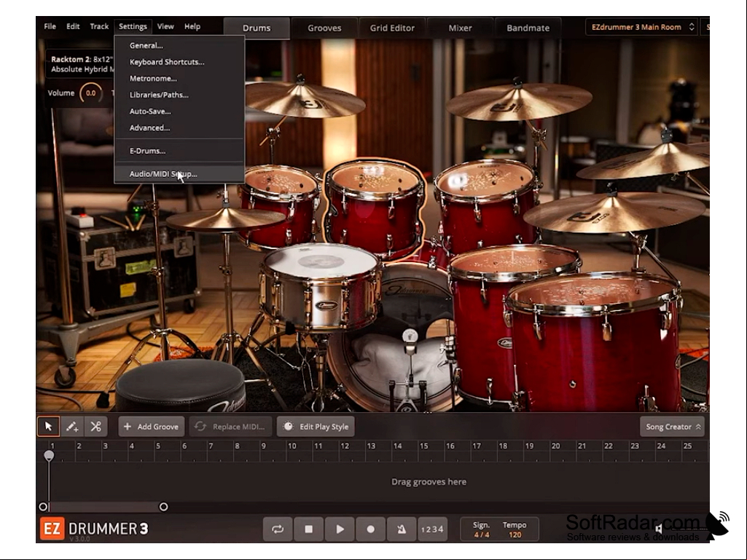Click the Replace MIDI button
The width and height of the screenshot is (747, 560).
tap(230, 427)
